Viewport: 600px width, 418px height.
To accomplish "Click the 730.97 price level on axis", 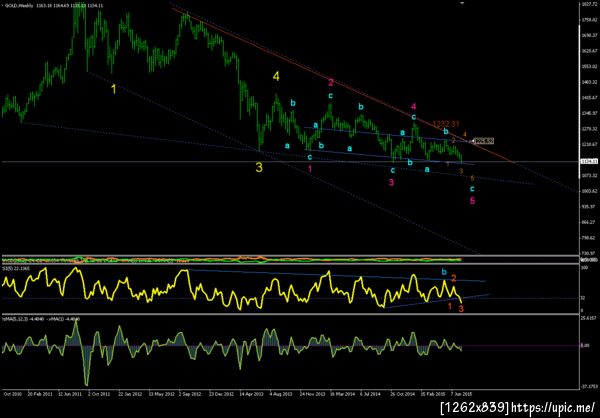I will click(x=589, y=253).
